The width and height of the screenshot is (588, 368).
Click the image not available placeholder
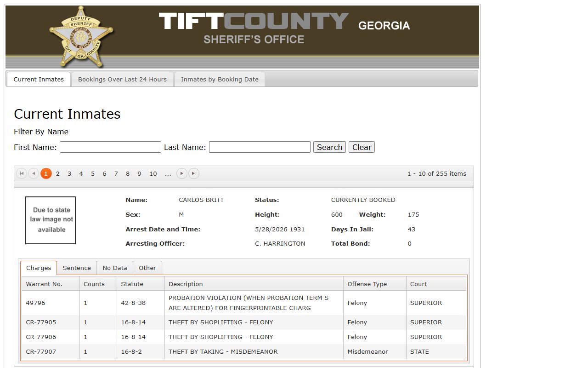click(51, 220)
